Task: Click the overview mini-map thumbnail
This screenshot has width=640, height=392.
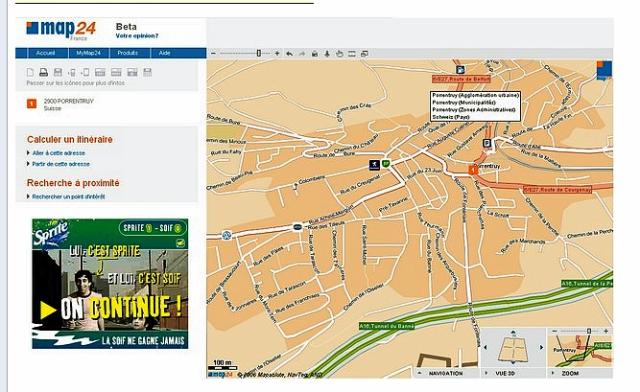Action: [x=580, y=351]
